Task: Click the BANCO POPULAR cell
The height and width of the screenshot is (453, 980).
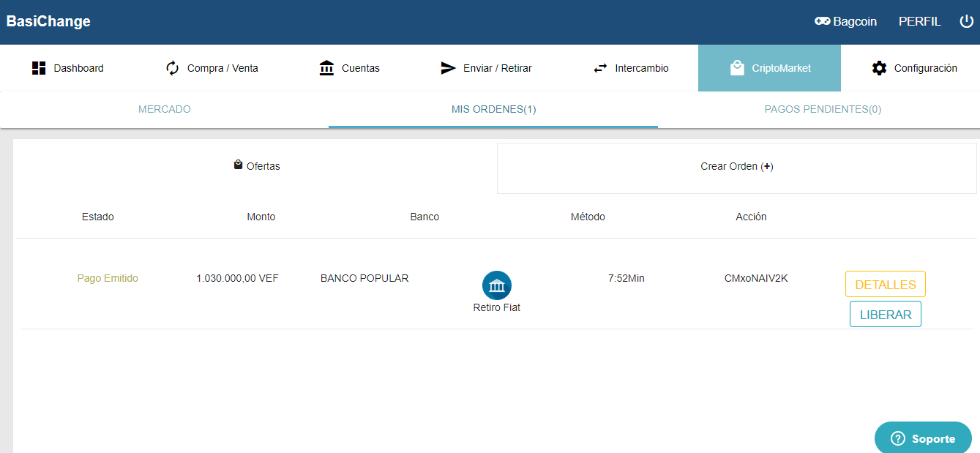Action: [x=364, y=278]
